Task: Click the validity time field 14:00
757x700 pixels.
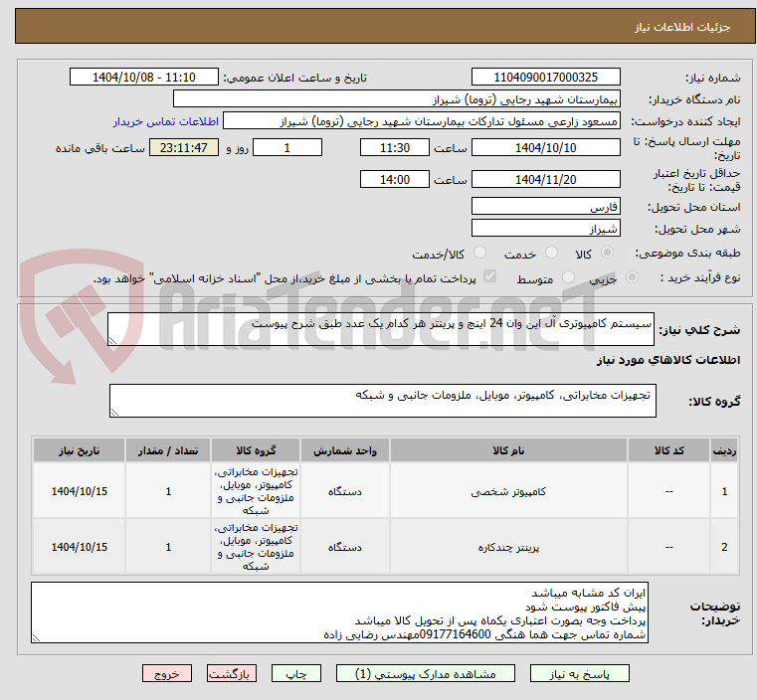Action: point(395,179)
